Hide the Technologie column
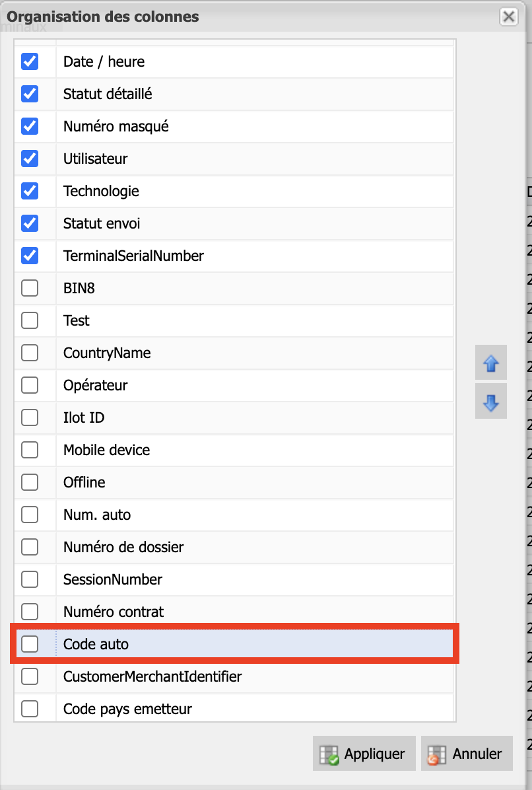The width and height of the screenshot is (532, 790). pyautogui.click(x=30, y=191)
